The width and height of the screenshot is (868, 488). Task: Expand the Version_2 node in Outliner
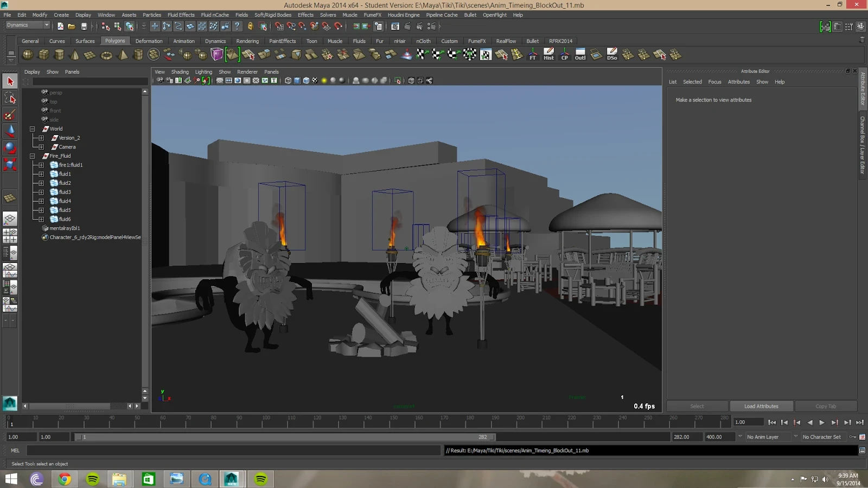(x=41, y=138)
